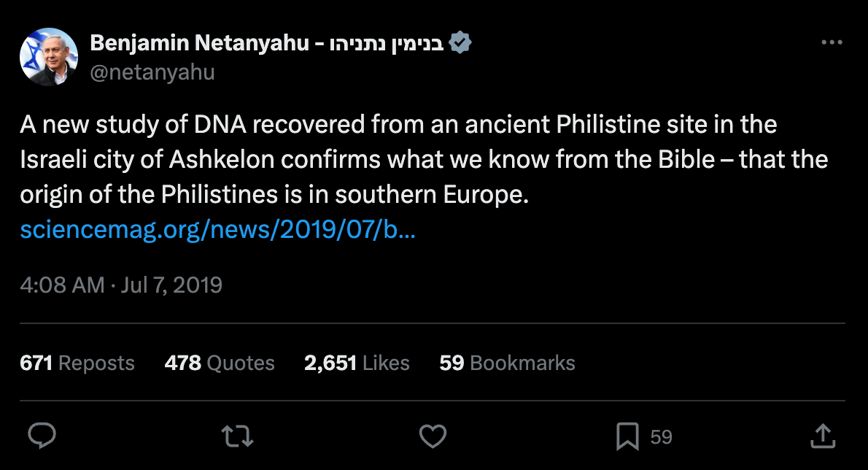Visit the @netanyahu profile handle
Screen dimensions: 868x470
click(x=152, y=72)
